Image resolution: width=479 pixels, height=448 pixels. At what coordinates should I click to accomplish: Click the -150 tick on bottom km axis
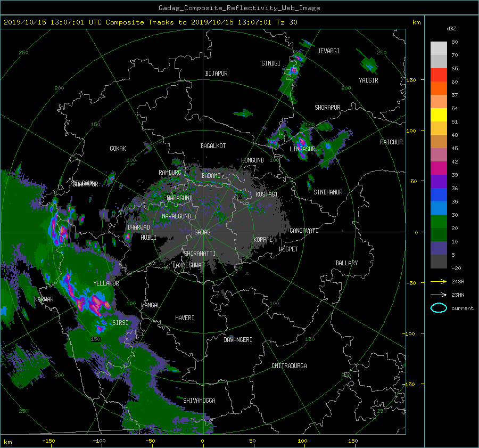tap(48, 441)
